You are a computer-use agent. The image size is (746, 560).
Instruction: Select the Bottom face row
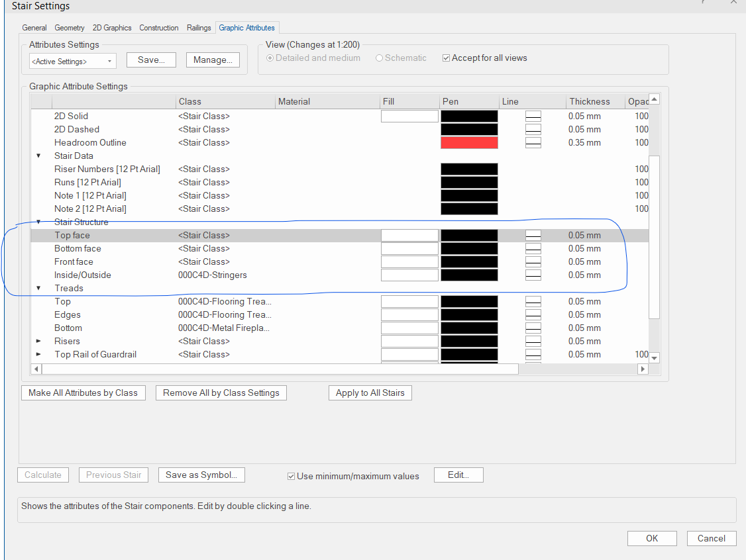coord(78,248)
